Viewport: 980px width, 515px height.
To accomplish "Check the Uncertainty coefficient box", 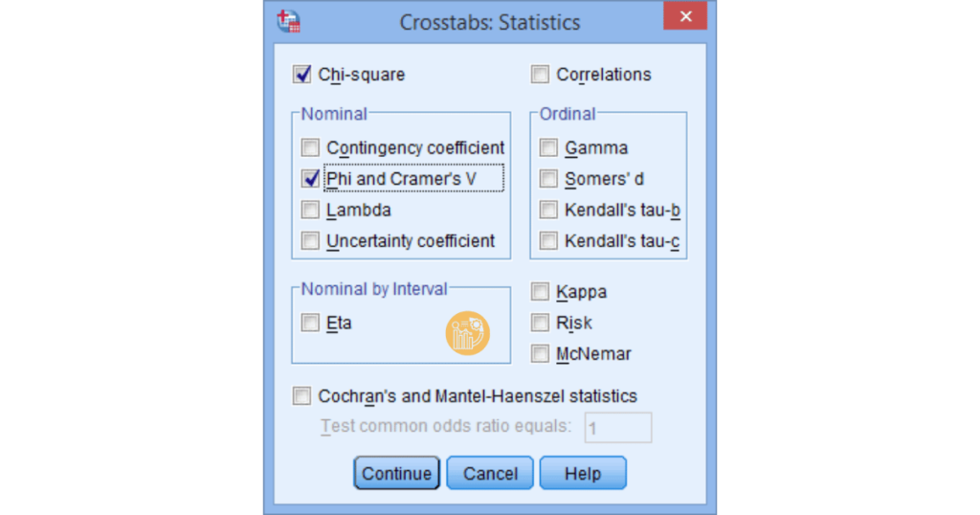I will [x=310, y=240].
